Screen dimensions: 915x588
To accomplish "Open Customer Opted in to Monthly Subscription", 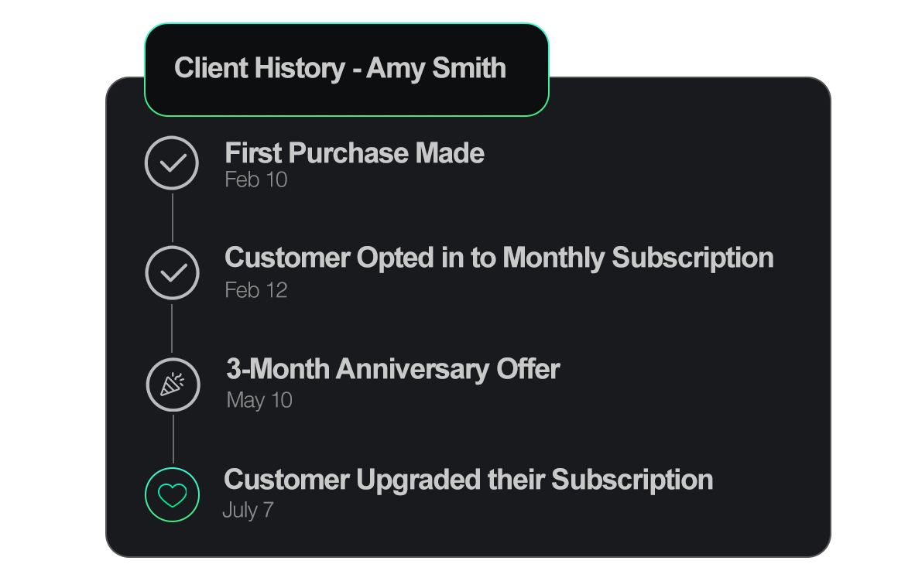I will (x=499, y=258).
